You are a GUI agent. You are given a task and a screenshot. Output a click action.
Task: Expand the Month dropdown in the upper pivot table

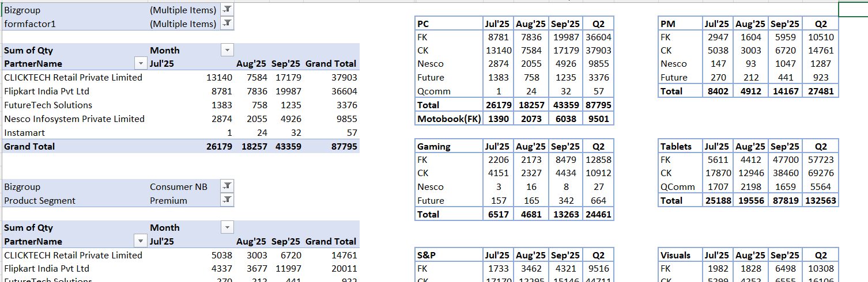pos(227,50)
